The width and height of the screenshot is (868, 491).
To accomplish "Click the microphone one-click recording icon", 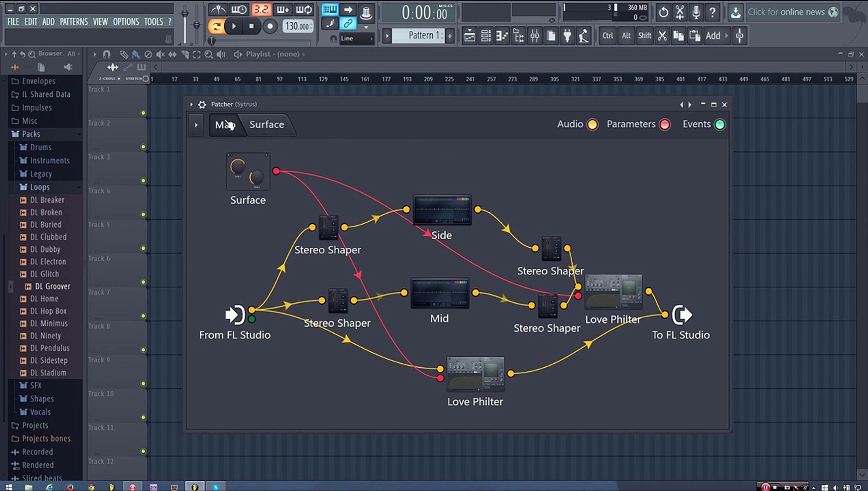I will tap(696, 12).
